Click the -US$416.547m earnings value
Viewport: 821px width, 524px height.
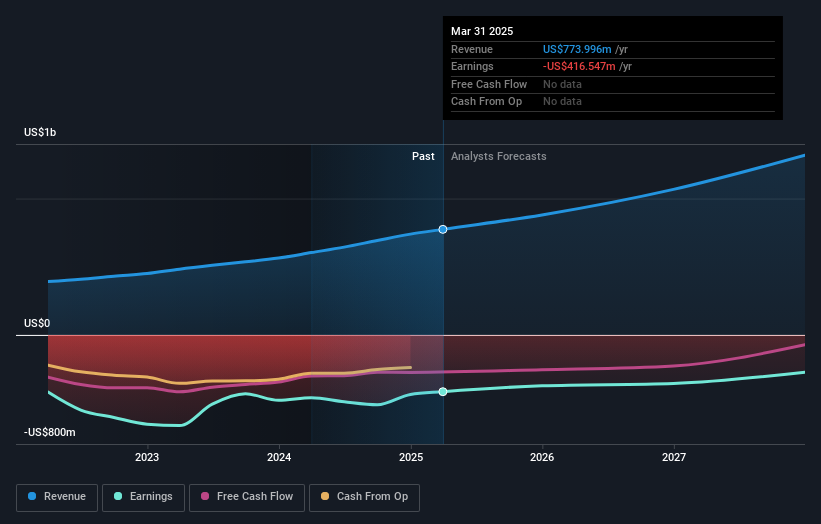coord(579,66)
